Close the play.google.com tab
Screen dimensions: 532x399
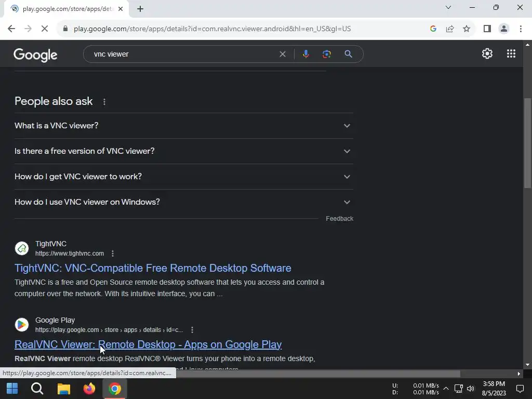click(121, 9)
